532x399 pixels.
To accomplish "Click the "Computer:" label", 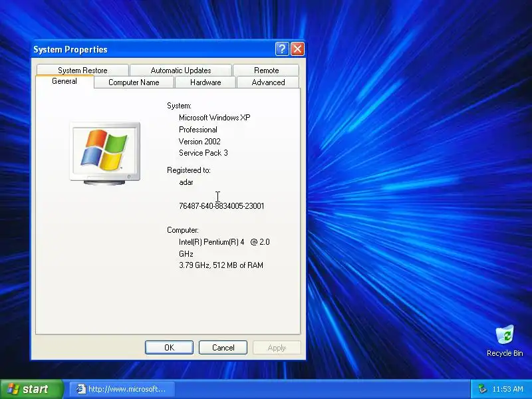I will click(182, 230).
